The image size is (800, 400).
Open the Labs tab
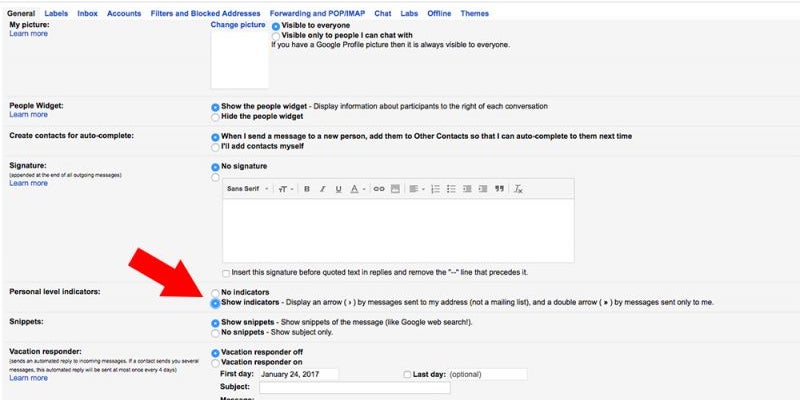(409, 14)
